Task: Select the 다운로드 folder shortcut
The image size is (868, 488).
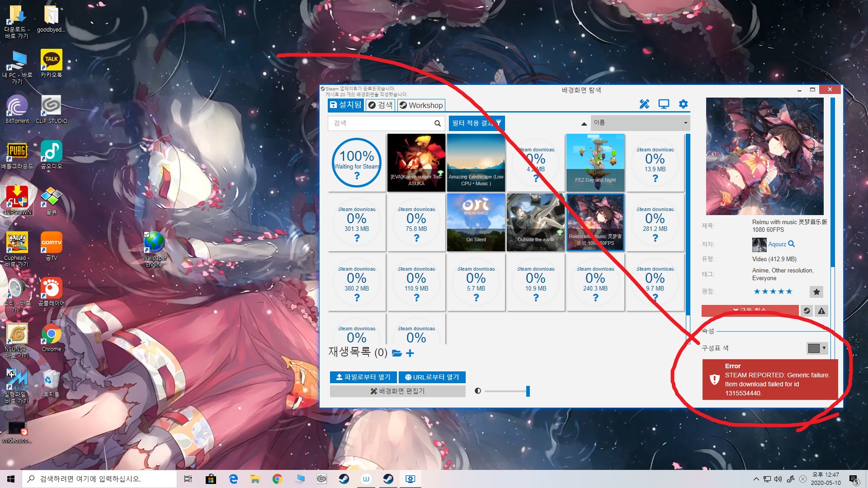Action: [17, 22]
